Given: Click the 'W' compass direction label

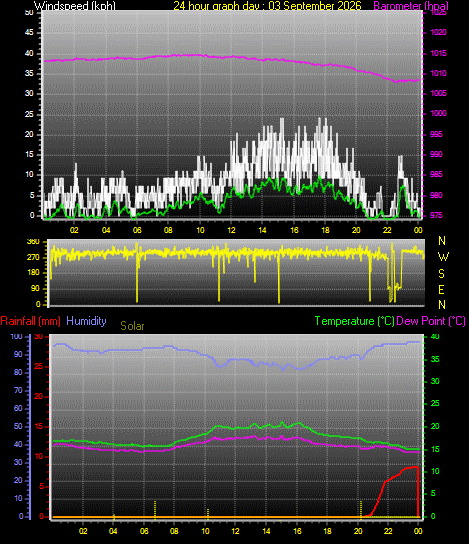Looking at the screenshot, I should (x=443, y=257).
